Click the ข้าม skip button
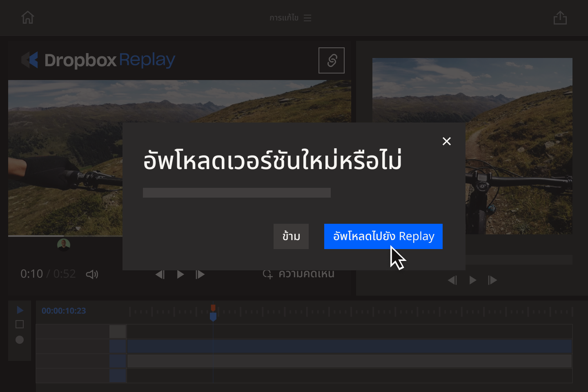This screenshot has width=588, height=392. point(291,236)
